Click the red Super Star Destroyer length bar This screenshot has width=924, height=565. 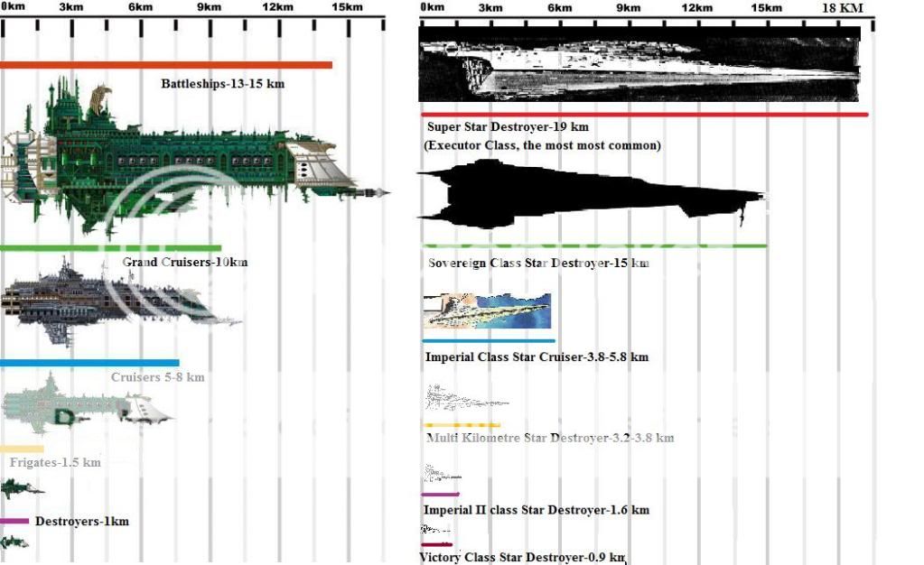tap(645, 115)
